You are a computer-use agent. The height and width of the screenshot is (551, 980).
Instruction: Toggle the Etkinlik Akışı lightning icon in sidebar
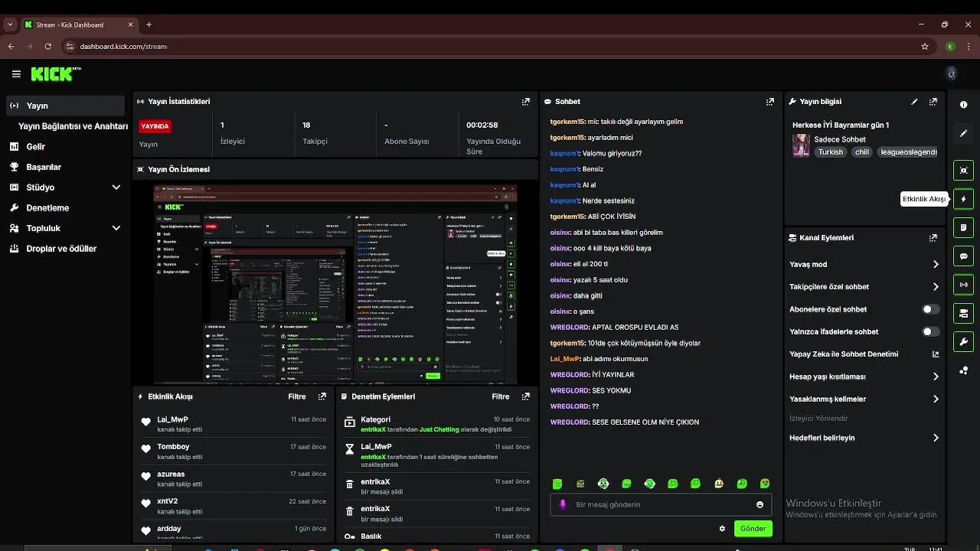click(963, 199)
